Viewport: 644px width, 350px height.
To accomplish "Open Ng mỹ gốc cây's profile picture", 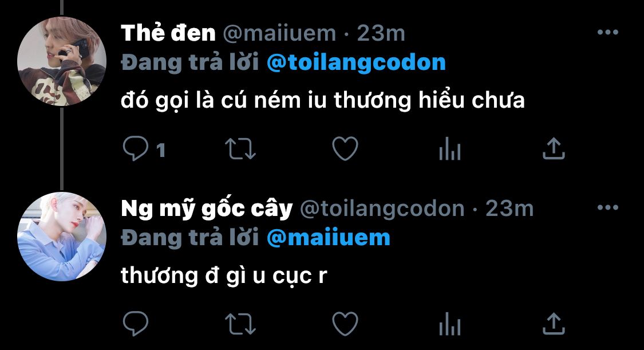I will [x=62, y=237].
